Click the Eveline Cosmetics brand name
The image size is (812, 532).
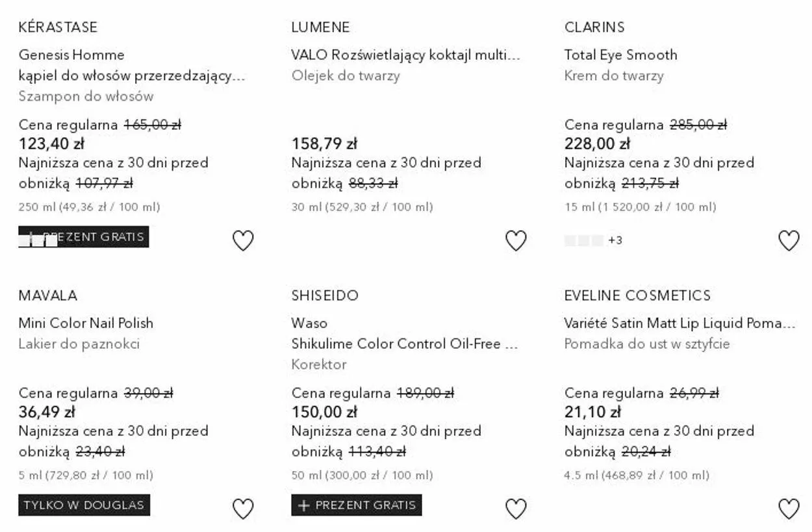[x=637, y=296]
